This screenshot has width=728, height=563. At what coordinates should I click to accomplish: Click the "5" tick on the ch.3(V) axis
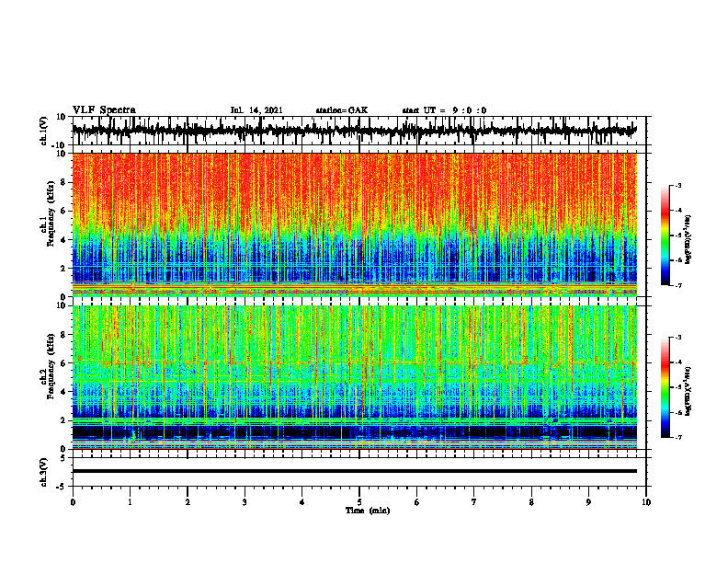tap(63, 457)
